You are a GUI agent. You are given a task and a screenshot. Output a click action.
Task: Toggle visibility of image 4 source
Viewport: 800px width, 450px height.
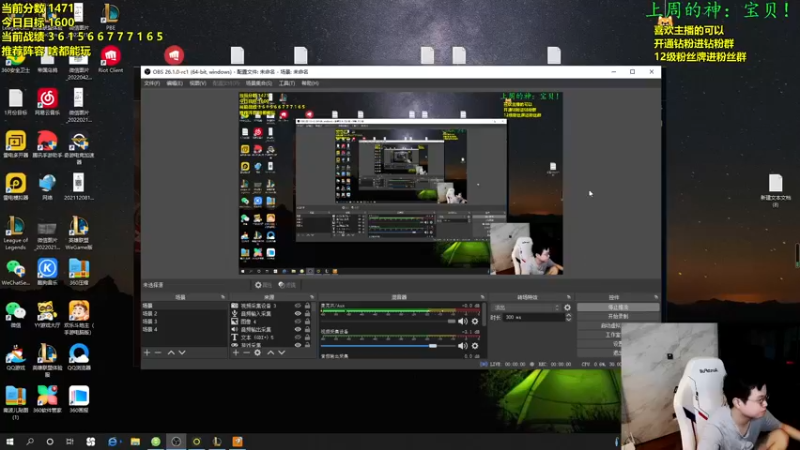point(298,321)
